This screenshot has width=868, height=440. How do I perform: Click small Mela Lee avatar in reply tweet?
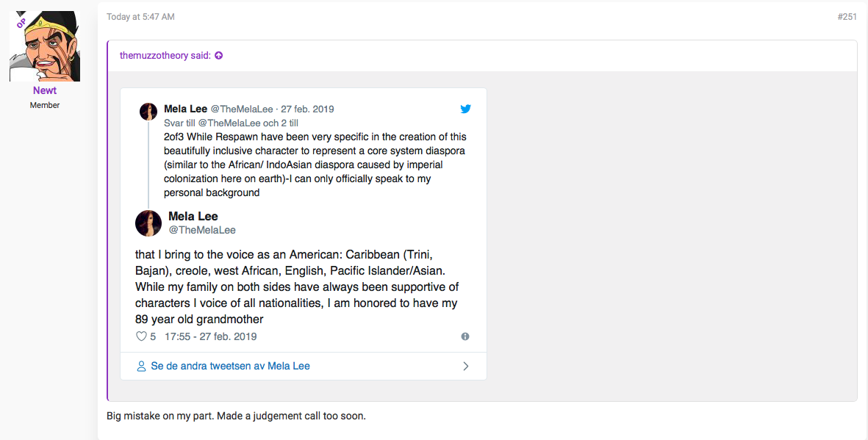coord(148,111)
